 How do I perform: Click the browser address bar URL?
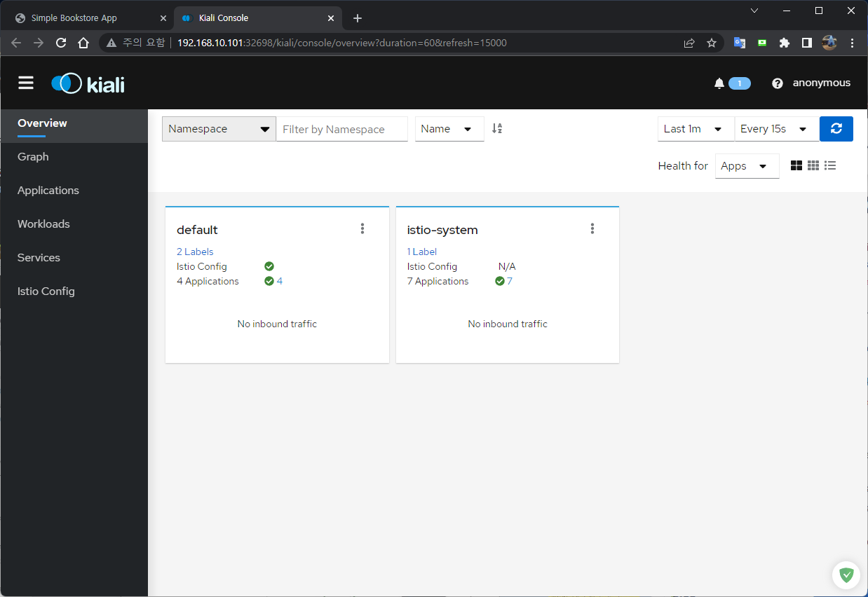pos(341,43)
